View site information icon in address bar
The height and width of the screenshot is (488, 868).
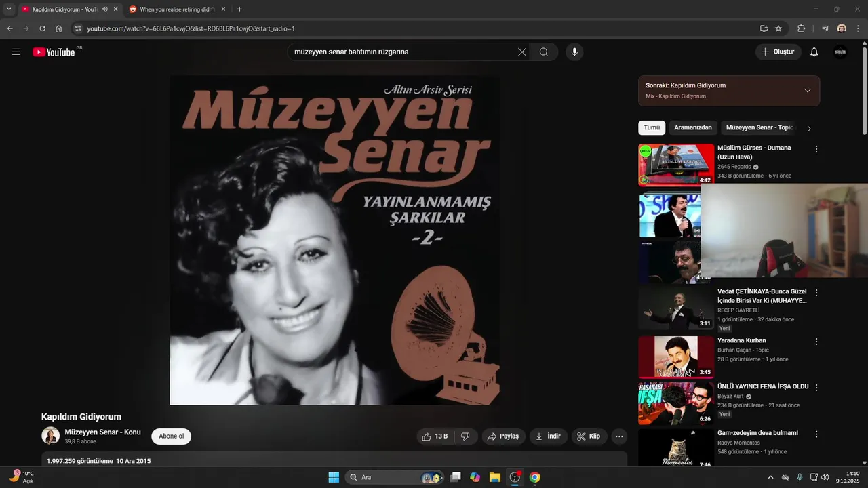click(x=78, y=28)
